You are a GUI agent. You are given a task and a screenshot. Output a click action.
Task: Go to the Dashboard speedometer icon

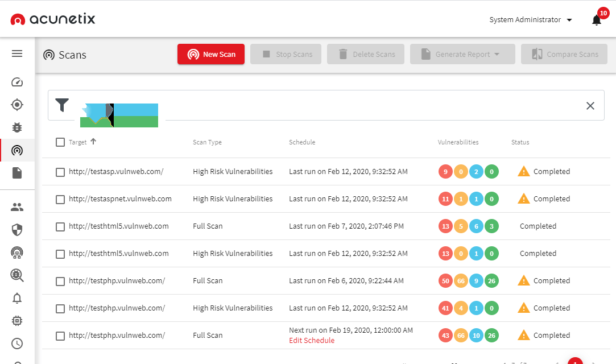[17, 82]
